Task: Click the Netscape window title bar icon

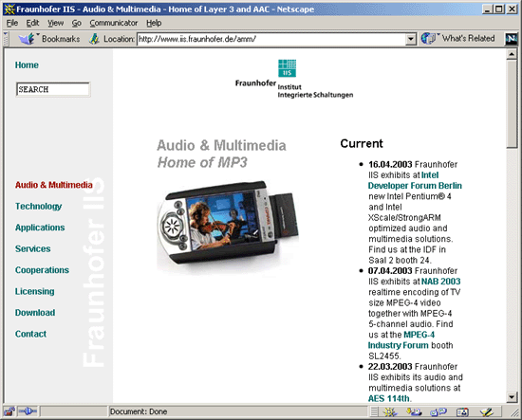Action: tap(9, 9)
